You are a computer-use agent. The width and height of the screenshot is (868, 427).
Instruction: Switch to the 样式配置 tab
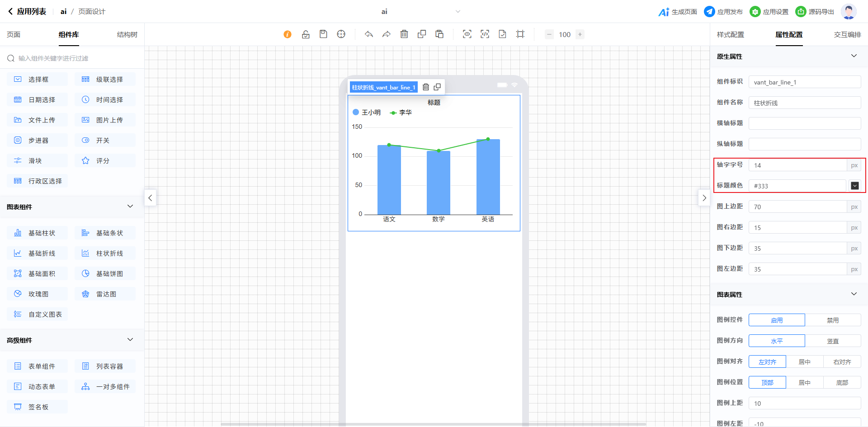click(730, 35)
